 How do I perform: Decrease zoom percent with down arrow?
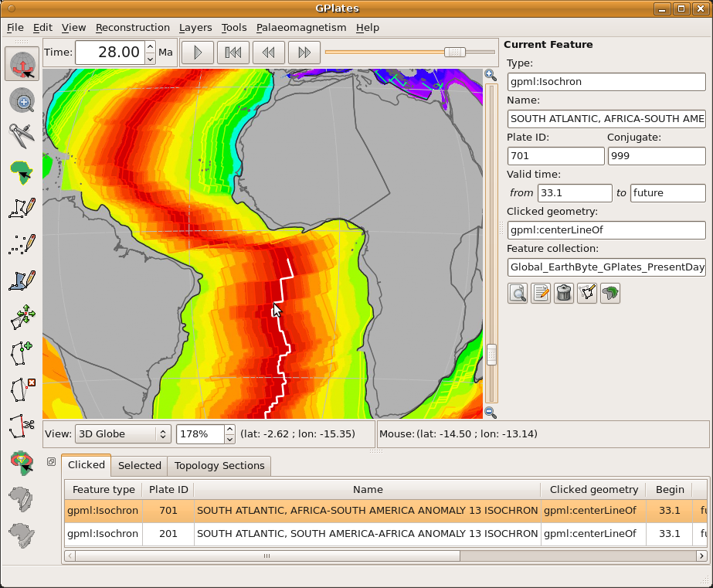point(230,439)
